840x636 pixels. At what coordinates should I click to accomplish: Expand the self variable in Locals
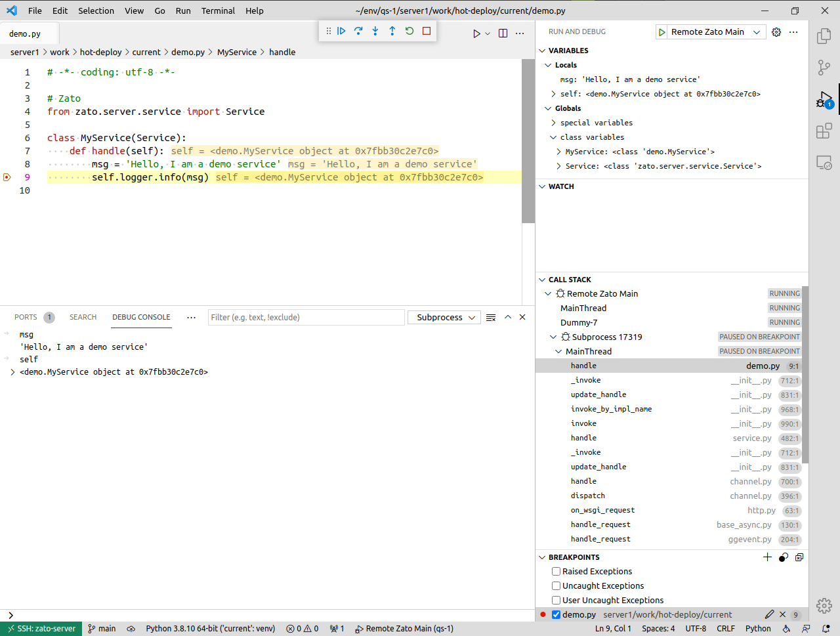coord(553,94)
